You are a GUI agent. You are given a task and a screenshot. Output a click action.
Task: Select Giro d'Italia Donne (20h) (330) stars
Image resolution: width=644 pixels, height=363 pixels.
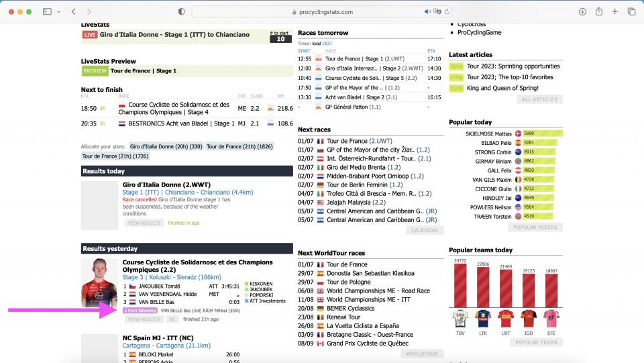[x=166, y=146]
